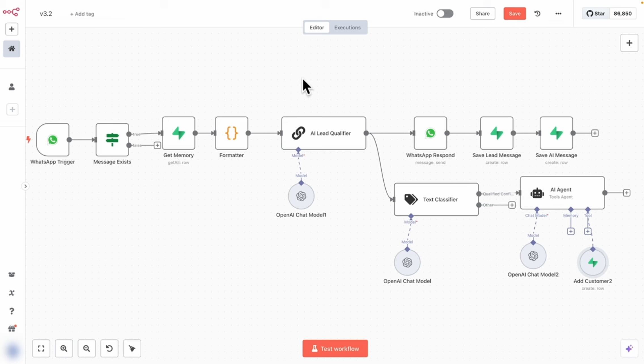Viewport: 644px width, 364px height.
Task: Click the home icon in sidebar
Action: click(x=12, y=49)
